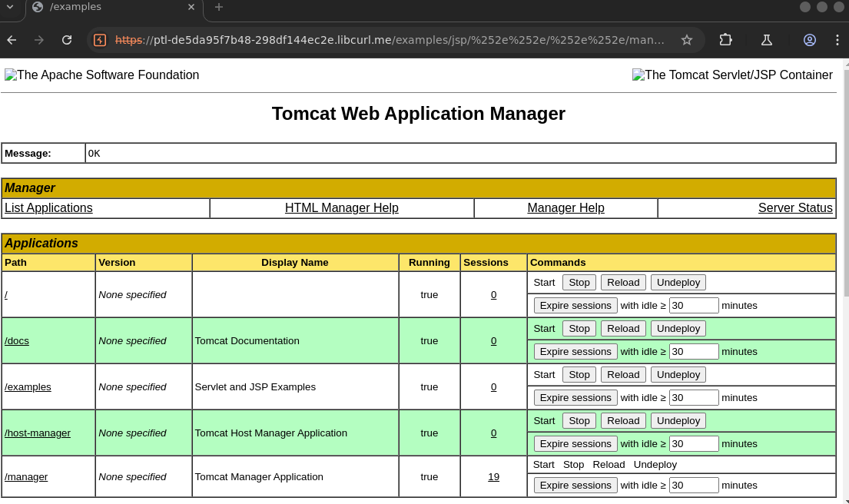Click the page vertical scrollbar
The height and width of the screenshot is (504, 849).
tap(845, 184)
